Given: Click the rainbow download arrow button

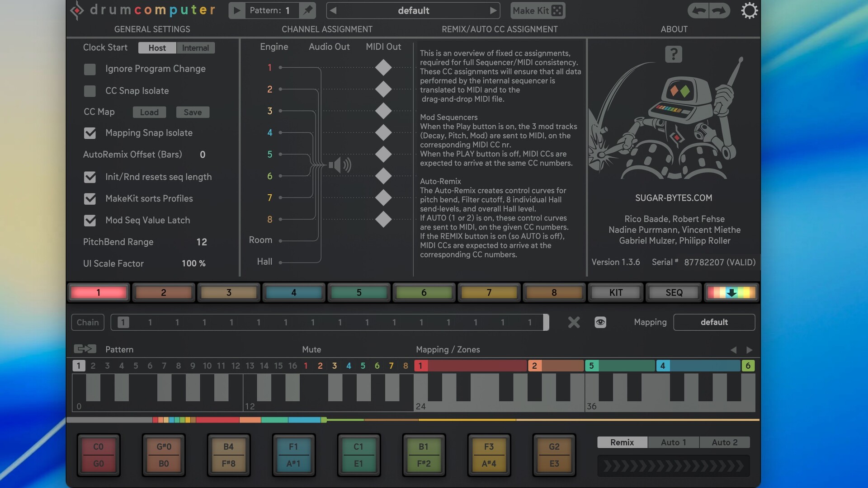Looking at the screenshot, I should point(731,292).
